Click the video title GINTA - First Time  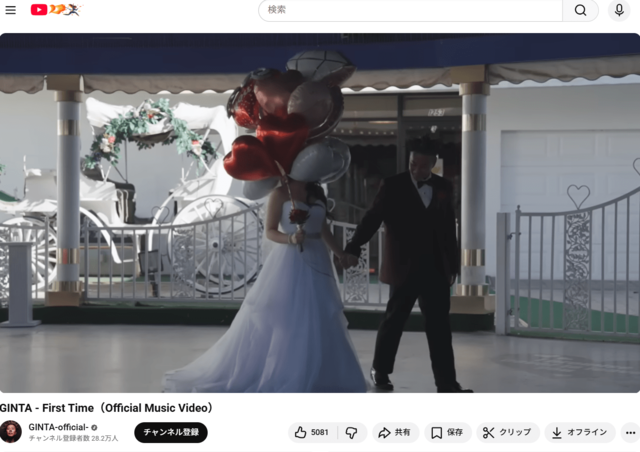pos(107,407)
